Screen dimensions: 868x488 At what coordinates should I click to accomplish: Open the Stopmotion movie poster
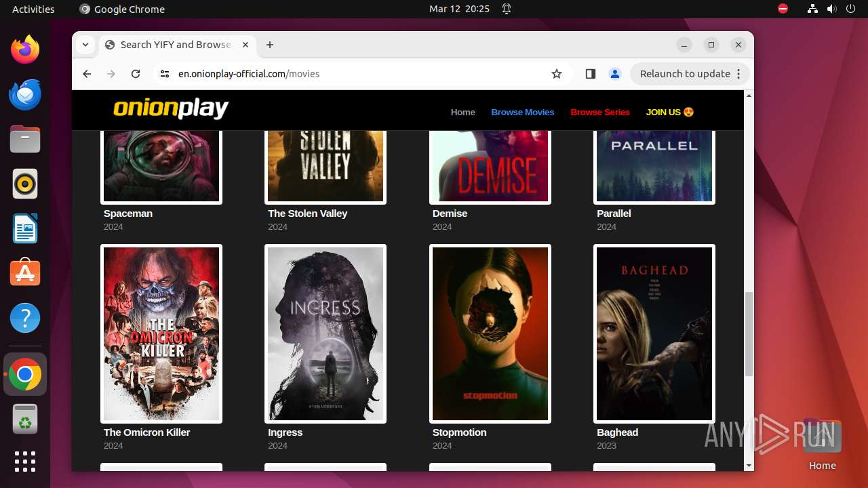pos(490,333)
